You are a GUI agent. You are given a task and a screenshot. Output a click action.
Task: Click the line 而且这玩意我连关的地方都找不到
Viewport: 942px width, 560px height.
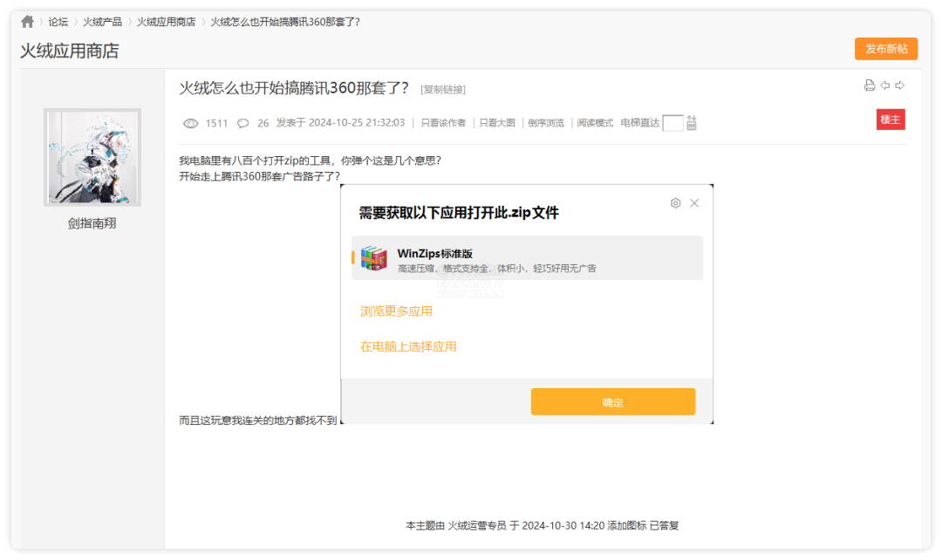click(257, 420)
